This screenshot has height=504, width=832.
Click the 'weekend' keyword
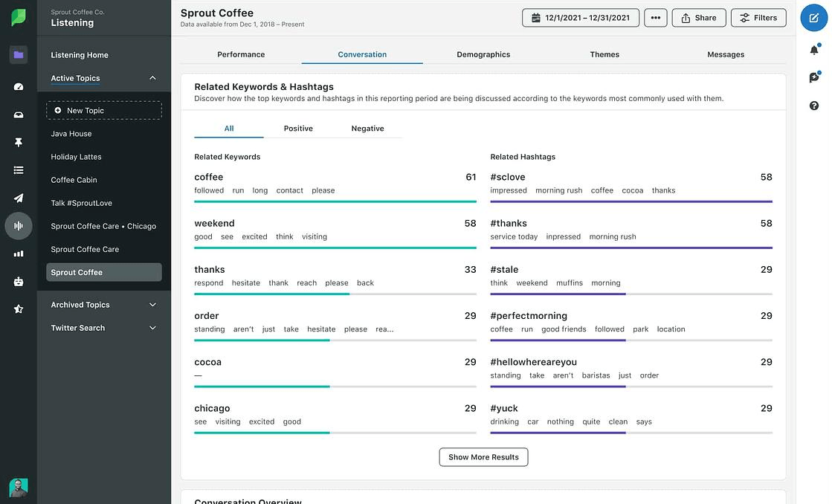click(x=214, y=223)
